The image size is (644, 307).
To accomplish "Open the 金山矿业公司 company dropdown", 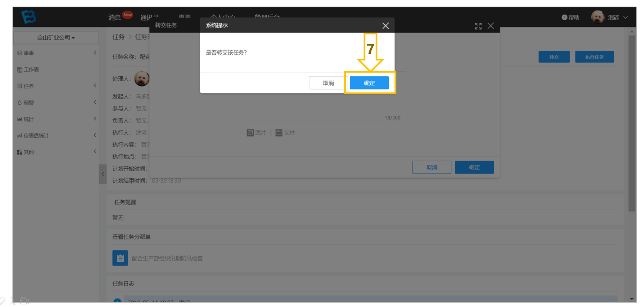I will pos(56,37).
